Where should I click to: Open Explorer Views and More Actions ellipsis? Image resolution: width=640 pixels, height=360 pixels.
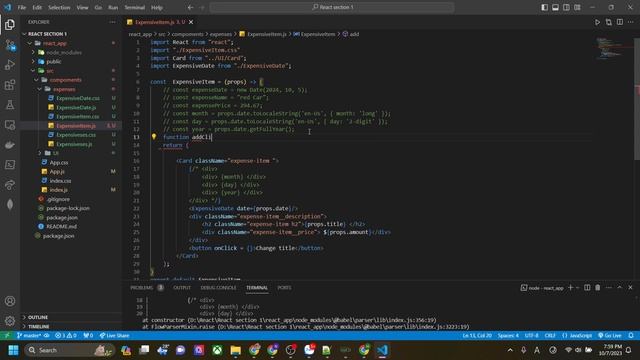(113, 22)
